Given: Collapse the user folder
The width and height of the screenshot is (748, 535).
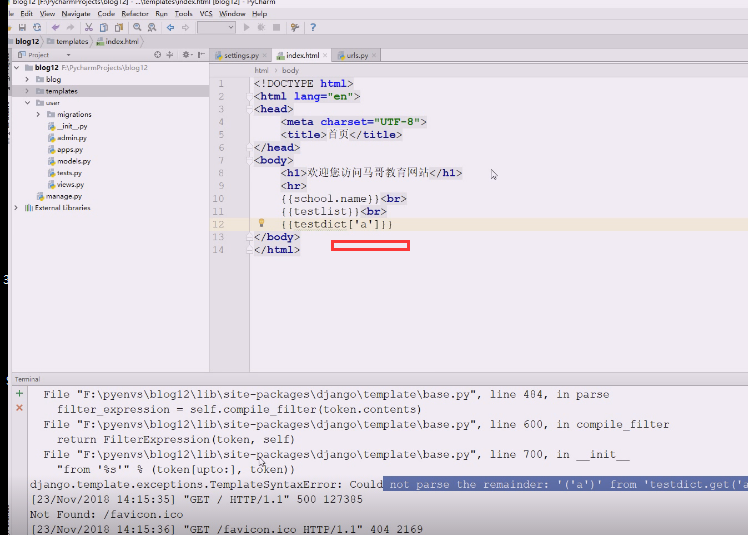Looking at the screenshot, I should tap(27, 103).
